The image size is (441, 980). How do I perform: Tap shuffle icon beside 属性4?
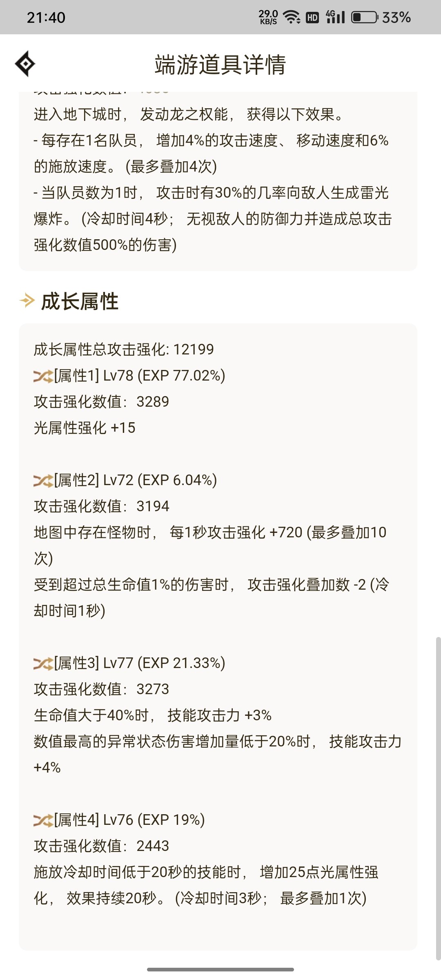click(43, 820)
